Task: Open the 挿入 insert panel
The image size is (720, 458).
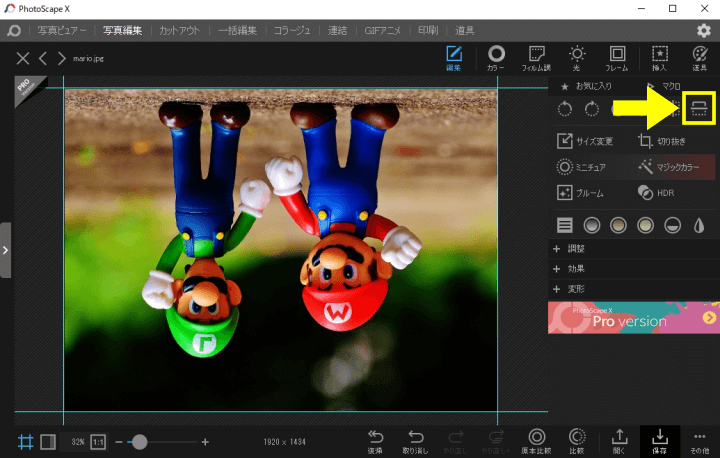Action: [x=659, y=58]
